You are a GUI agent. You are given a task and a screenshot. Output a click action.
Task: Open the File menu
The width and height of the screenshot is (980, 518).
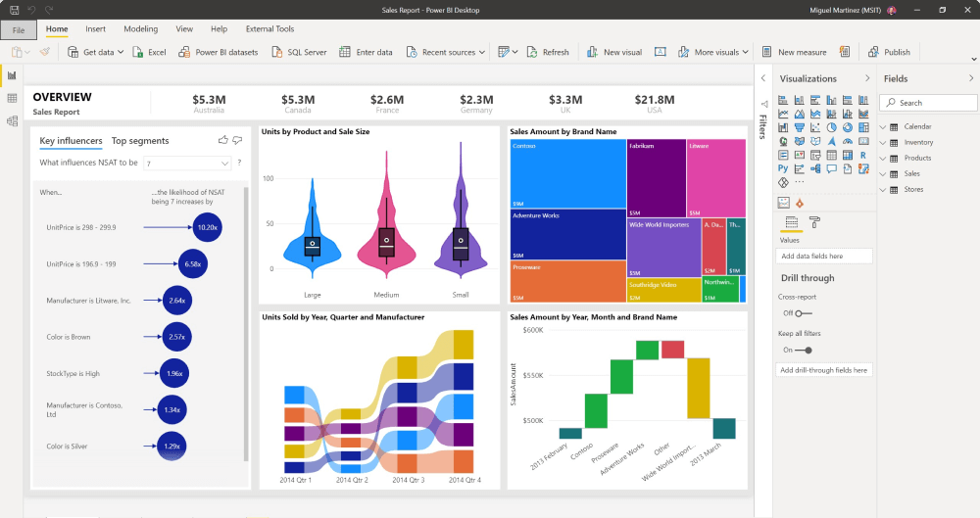click(x=19, y=30)
